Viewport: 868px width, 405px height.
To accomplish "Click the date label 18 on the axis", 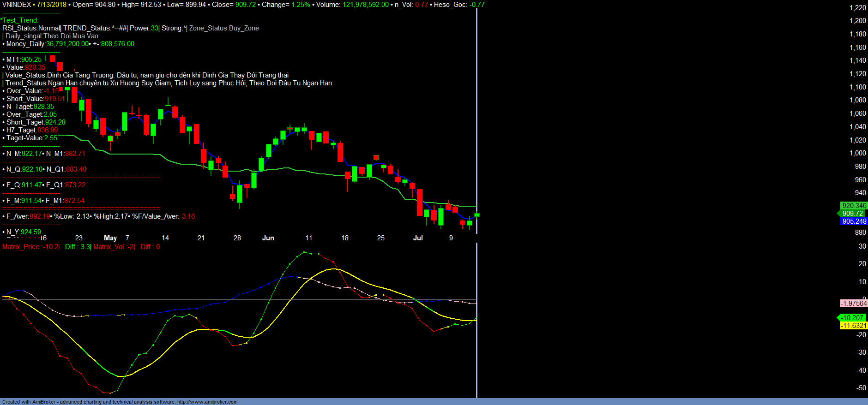I will tap(345, 238).
